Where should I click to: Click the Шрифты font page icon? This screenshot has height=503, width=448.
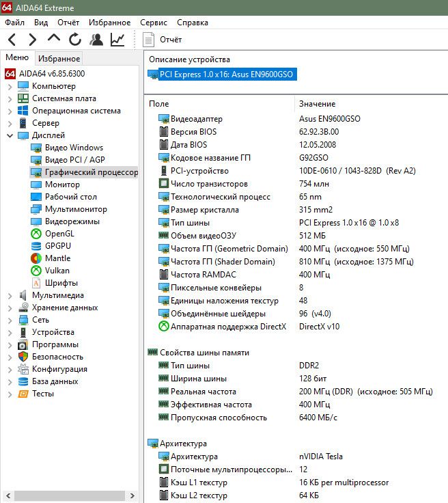pos(36,283)
